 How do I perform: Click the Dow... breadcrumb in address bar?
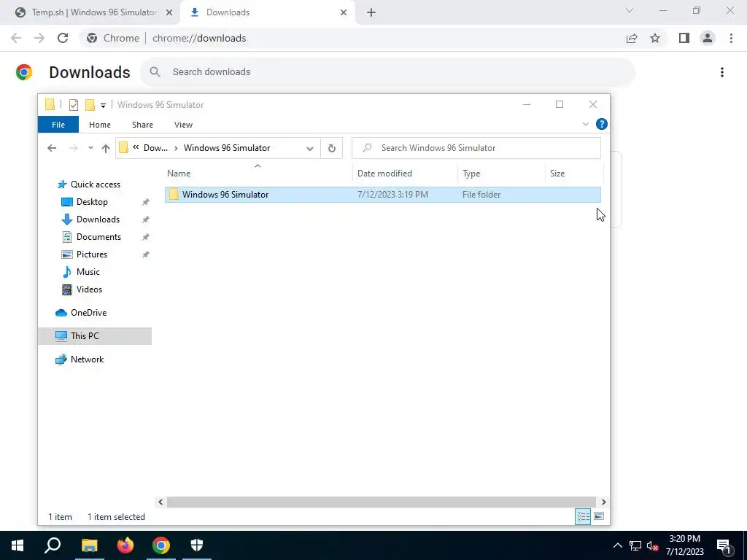click(x=155, y=148)
